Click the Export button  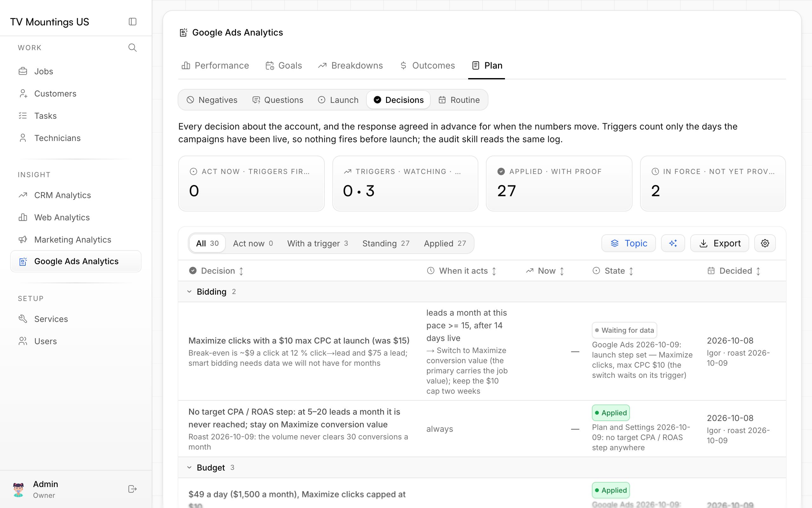[719, 243]
